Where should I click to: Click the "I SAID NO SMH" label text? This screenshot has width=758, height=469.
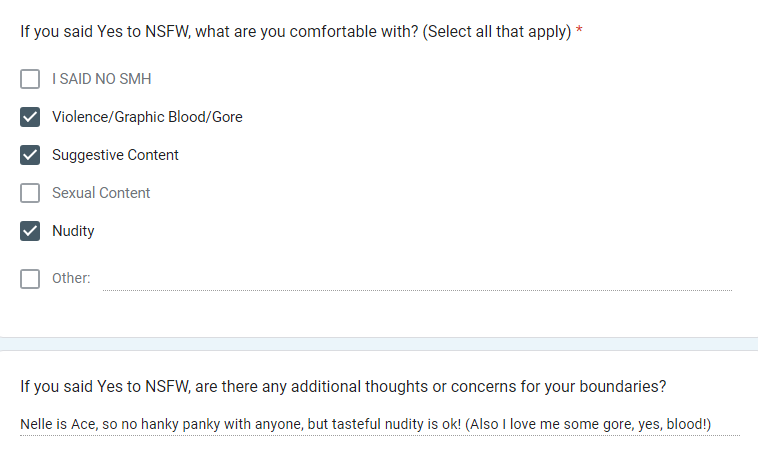[x=101, y=79]
